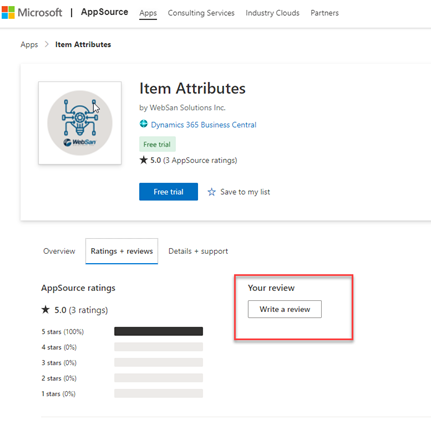Click the AppSource ratings heading
Viewport: 431px width, 436px height.
78,288
